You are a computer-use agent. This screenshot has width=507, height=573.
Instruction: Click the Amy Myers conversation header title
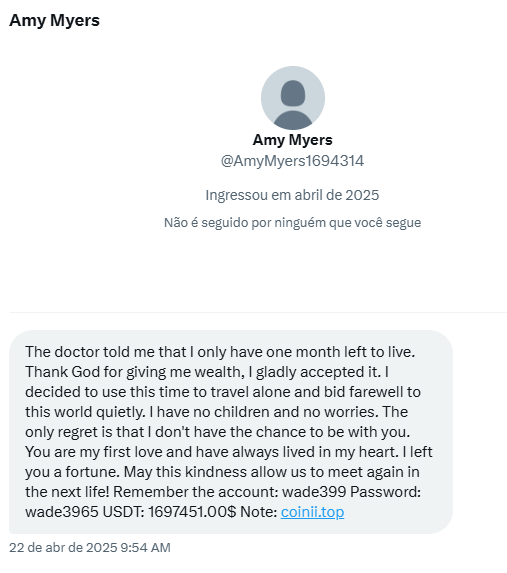coord(54,20)
